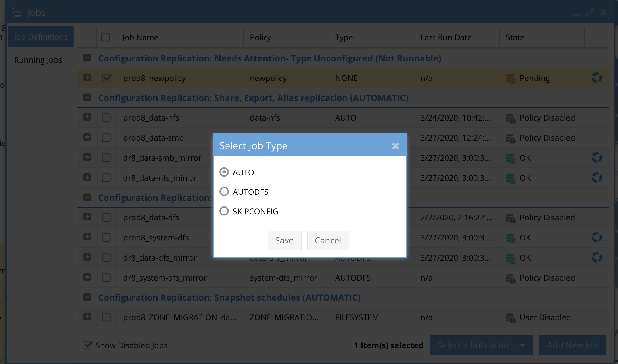The height and width of the screenshot is (364, 618).
Task: Click OK state icon for dr8_data-smb_mirror
Action: pyautogui.click(x=510, y=158)
